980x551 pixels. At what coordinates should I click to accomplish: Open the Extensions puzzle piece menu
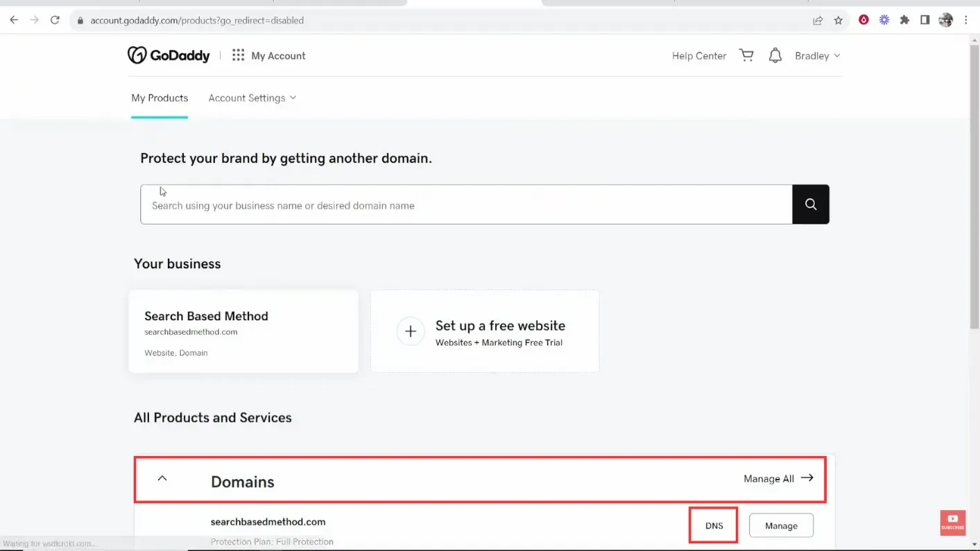tap(904, 20)
